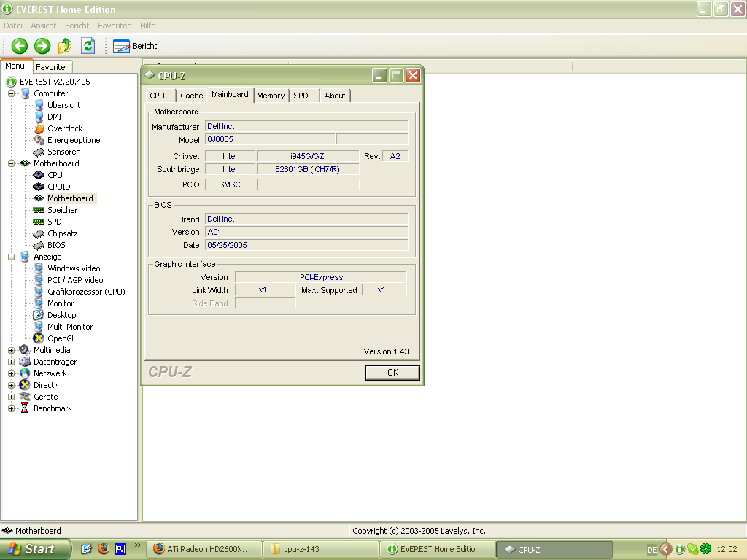
Task: Click the Firefox quick launch icon
Action: click(103, 549)
